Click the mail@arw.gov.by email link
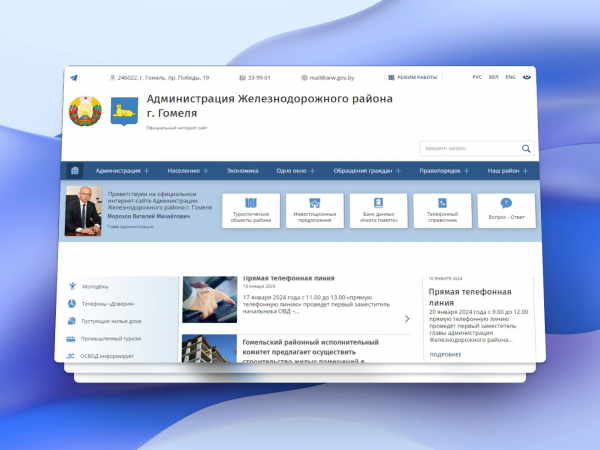Viewport: 600px width, 450px height. tap(332, 78)
